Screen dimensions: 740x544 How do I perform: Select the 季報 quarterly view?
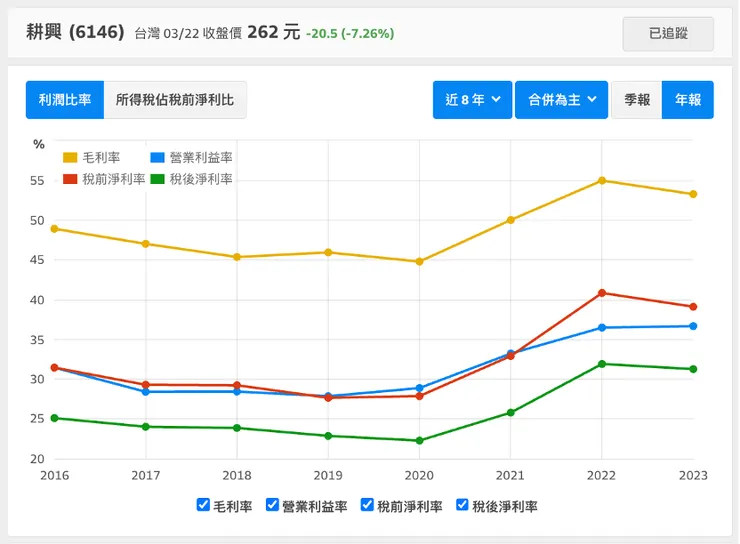(637, 100)
